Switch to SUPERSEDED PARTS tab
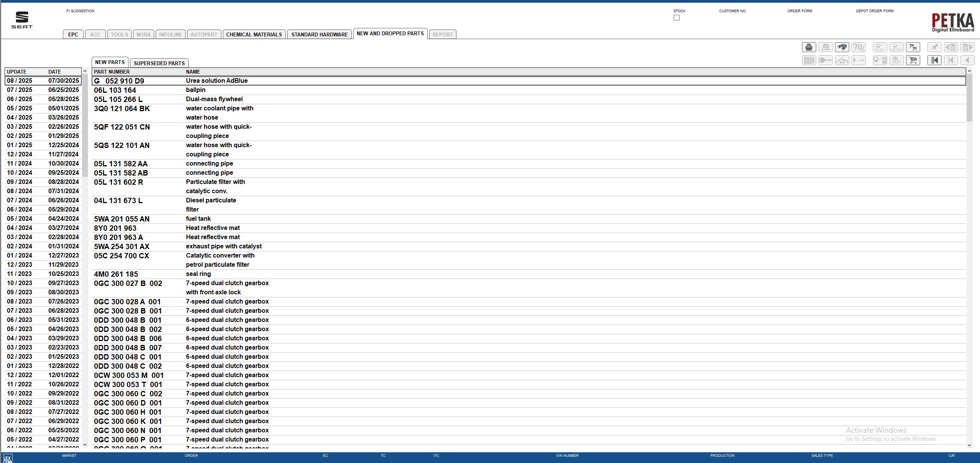The height and width of the screenshot is (463, 980). (x=159, y=63)
